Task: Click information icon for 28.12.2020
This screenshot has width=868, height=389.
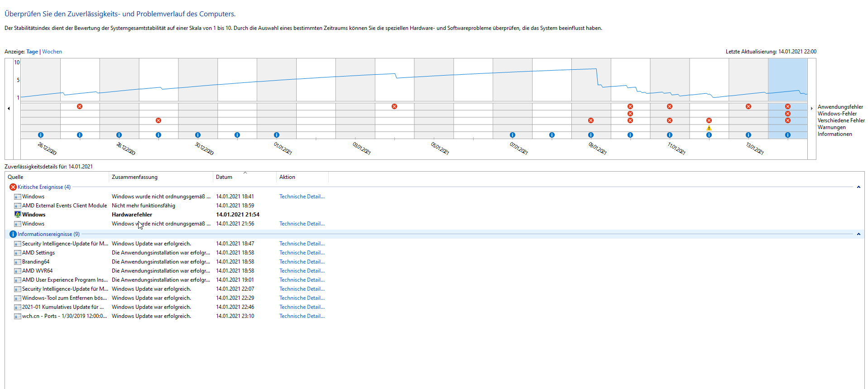Action: point(119,135)
